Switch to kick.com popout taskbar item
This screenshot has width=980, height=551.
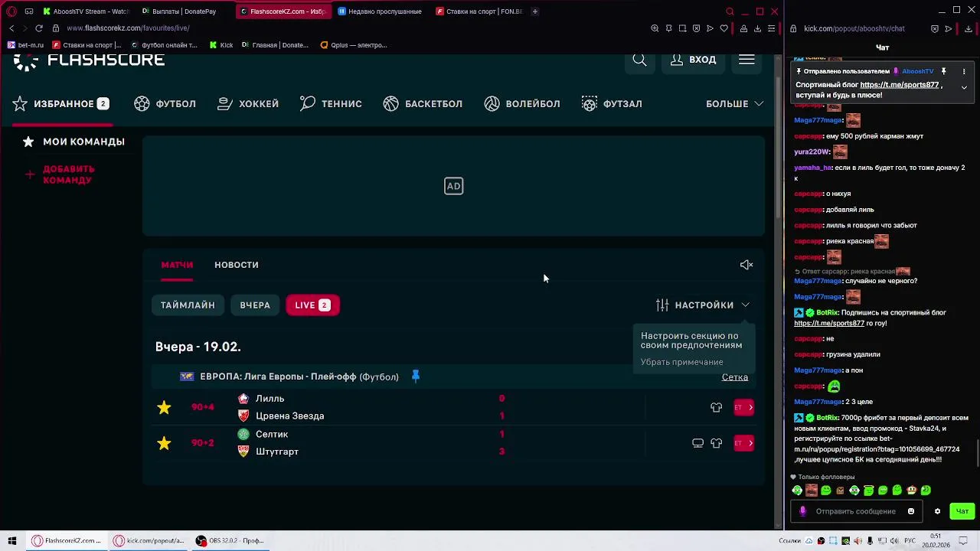coord(149,540)
